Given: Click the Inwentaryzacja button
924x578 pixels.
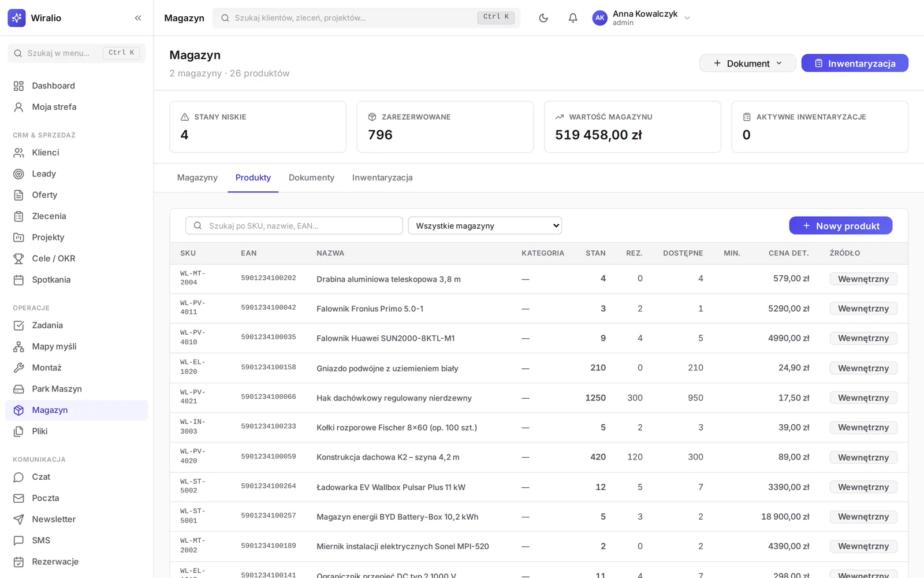Looking at the screenshot, I should coord(855,63).
